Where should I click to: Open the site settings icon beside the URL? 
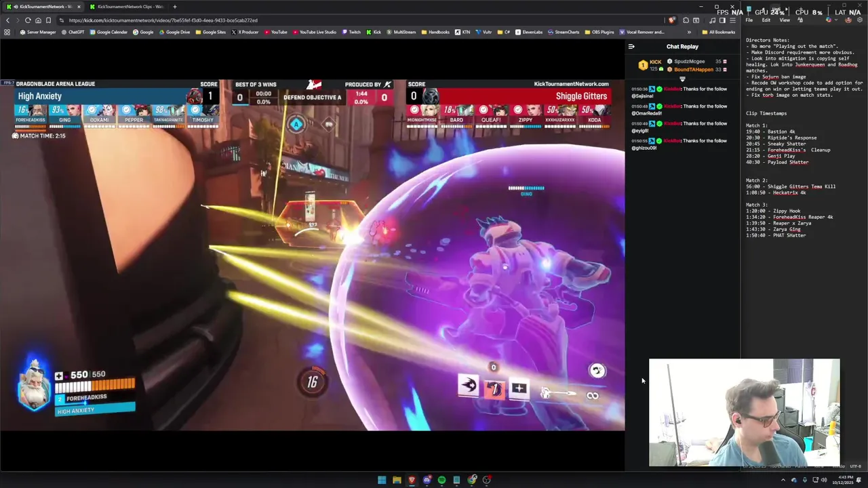61,20
